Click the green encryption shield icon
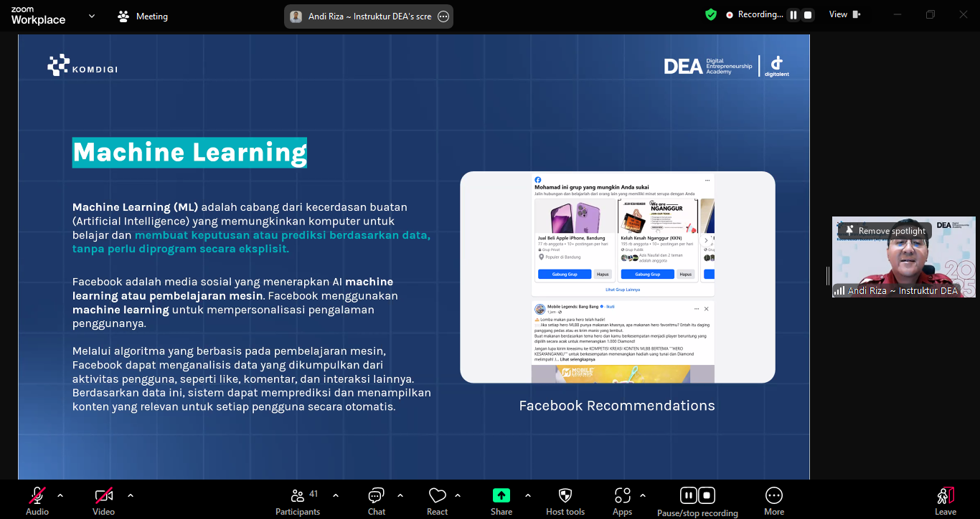980x519 pixels. [711, 14]
